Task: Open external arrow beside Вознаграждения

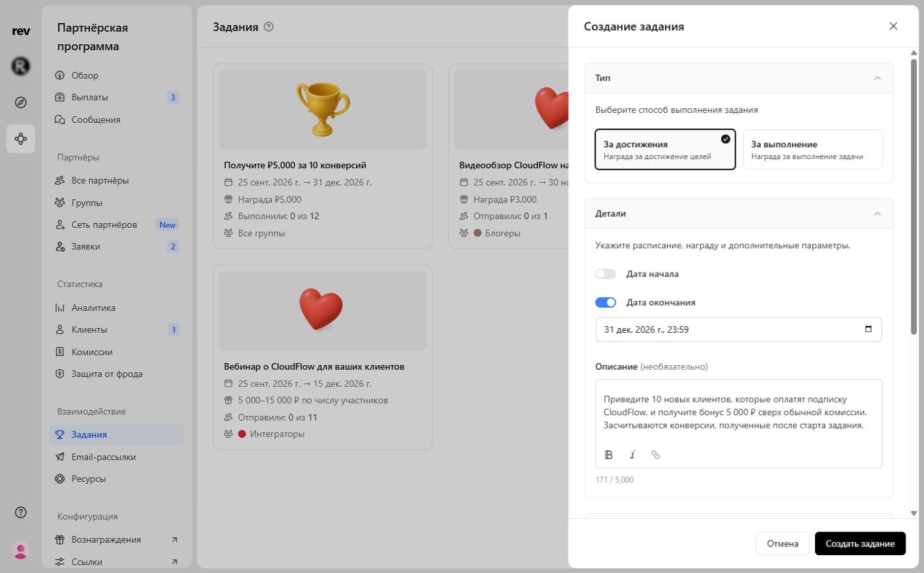Action: pos(174,539)
